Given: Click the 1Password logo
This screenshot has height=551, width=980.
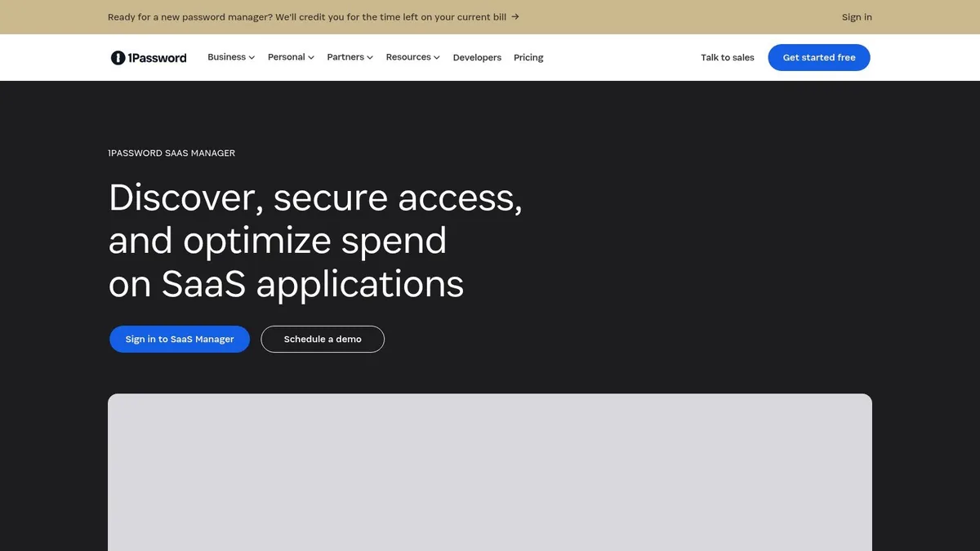Looking at the screenshot, I should (x=149, y=58).
